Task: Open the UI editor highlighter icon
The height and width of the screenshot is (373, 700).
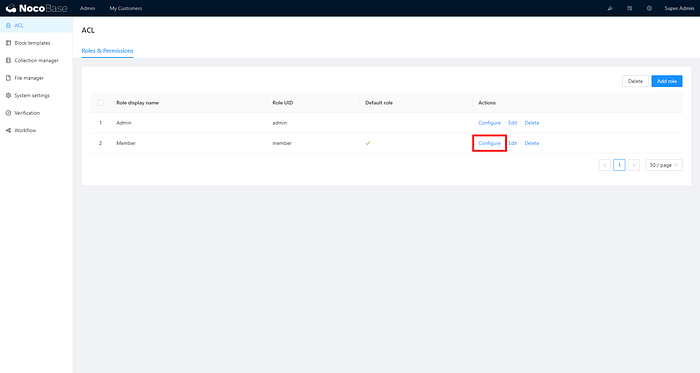Action: [x=610, y=8]
